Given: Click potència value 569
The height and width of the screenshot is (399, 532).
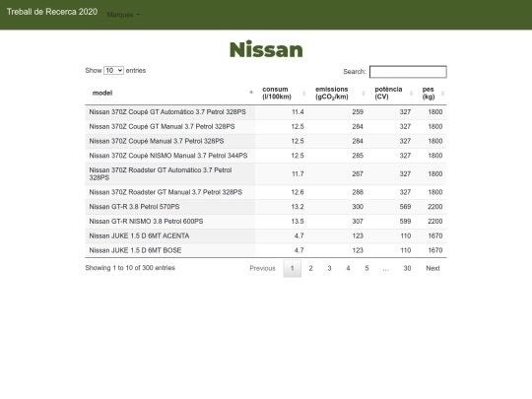Looking at the screenshot, I should [x=405, y=207].
